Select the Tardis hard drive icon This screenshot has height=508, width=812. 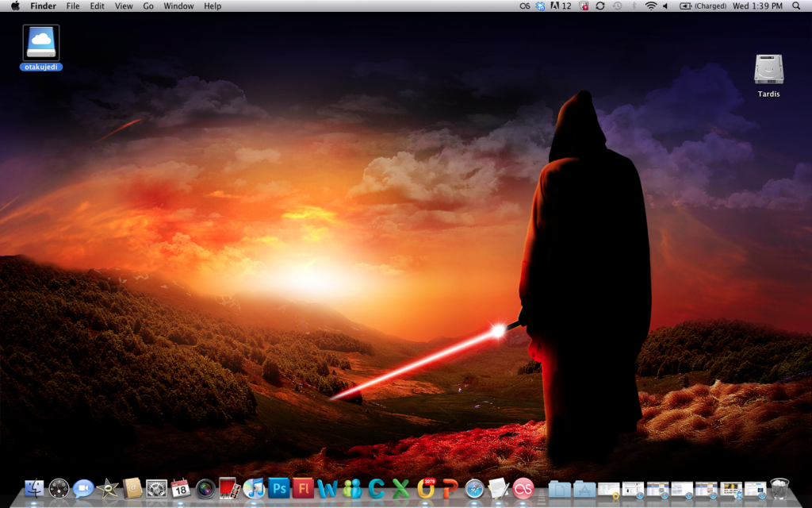(768, 75)
